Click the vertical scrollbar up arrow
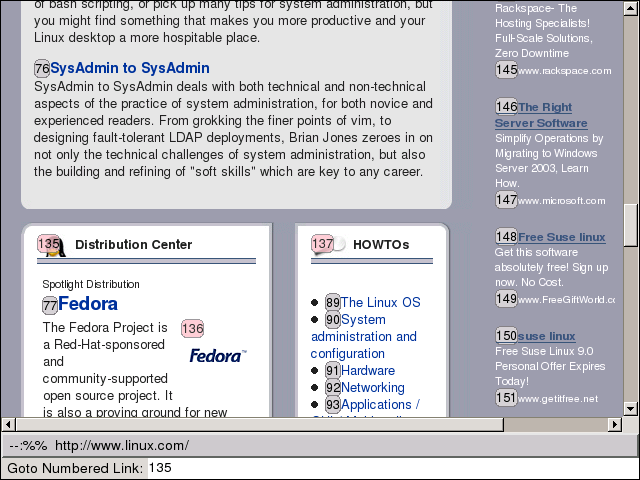This screenshot has height=480, width=640. coord(631,9)
